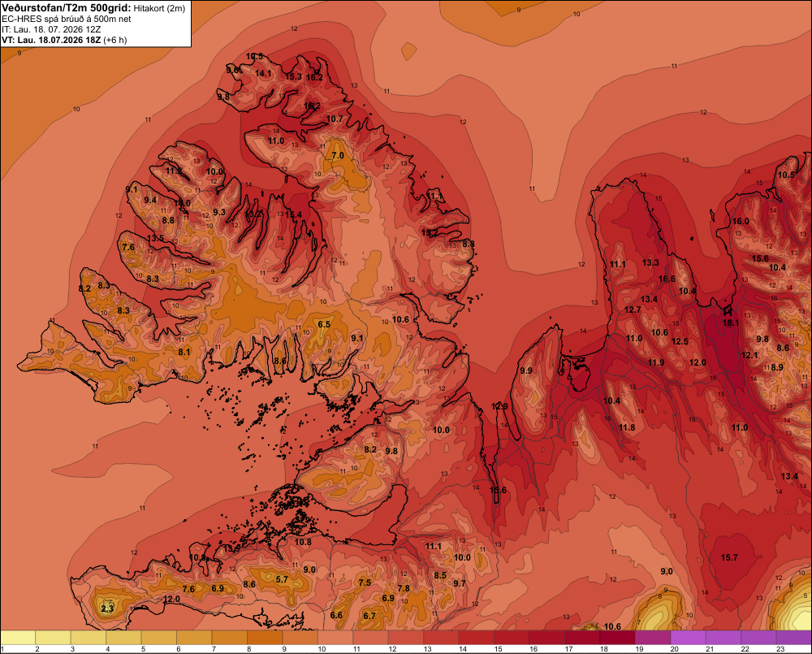Click the 6.6 temperature value

(336, 615)
